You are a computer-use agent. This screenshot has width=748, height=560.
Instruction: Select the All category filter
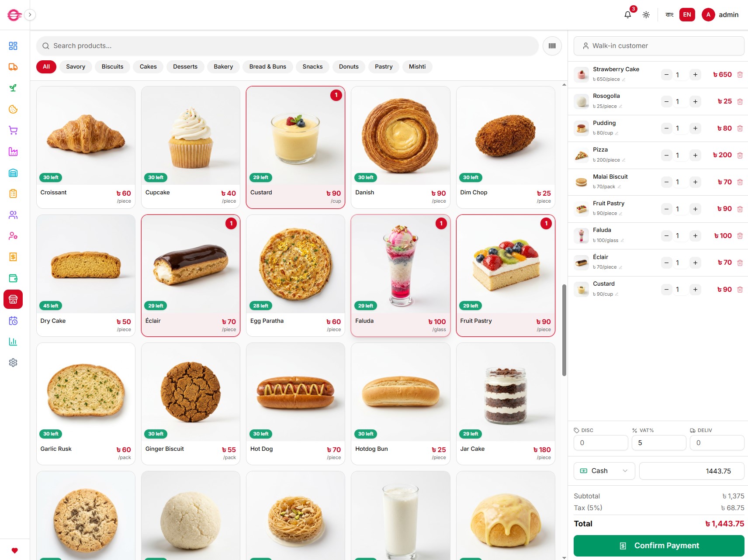click(46, 67)
